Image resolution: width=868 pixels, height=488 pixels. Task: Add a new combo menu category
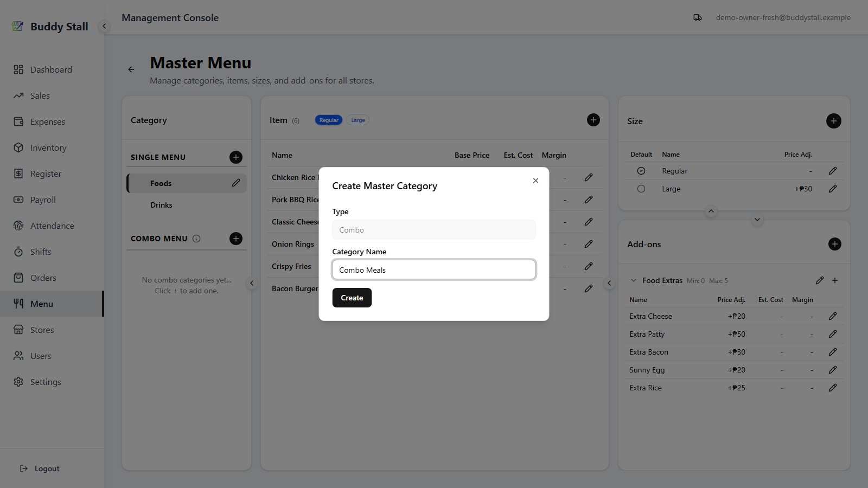pos(236,239)
